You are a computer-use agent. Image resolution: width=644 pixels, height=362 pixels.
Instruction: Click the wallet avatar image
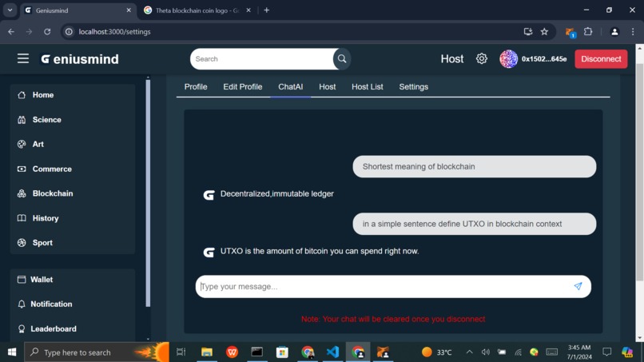pos(508,59)
